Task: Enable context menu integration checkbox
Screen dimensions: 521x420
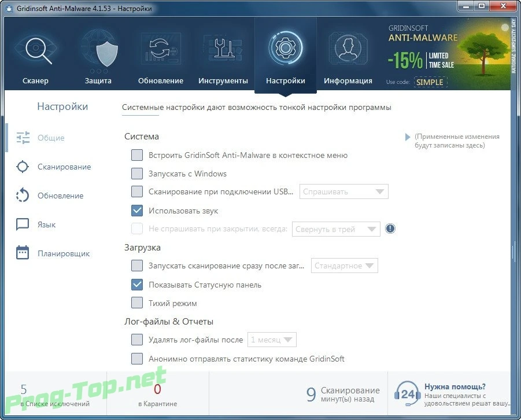Action: click(x=137, y=155)
